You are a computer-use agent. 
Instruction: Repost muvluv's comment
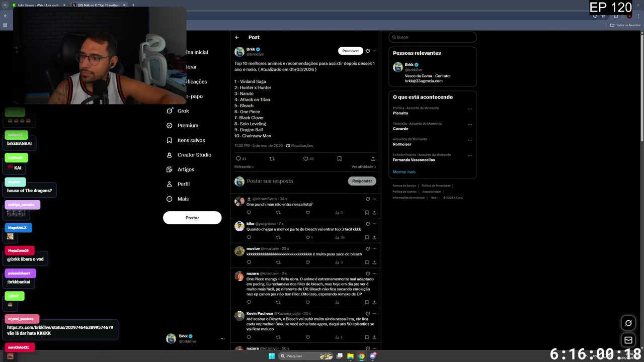click(278, 262)
